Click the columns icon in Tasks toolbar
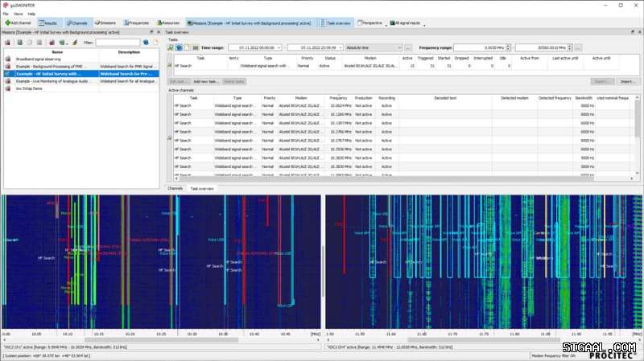 (196, 48)
